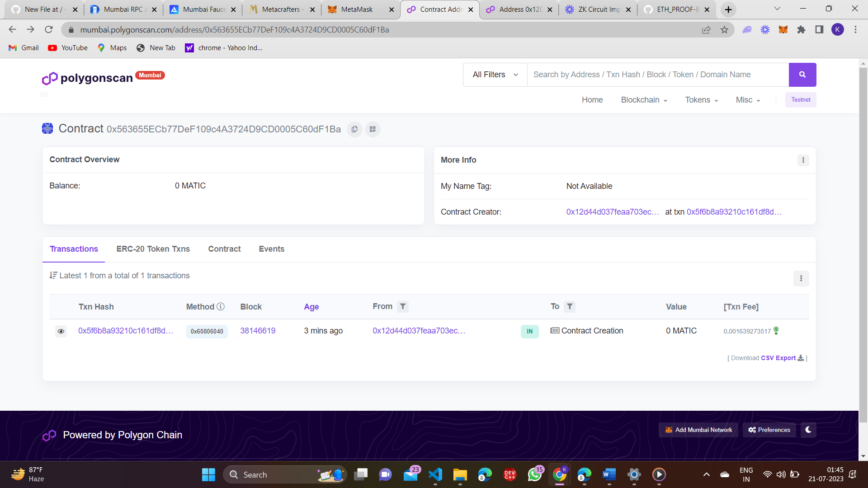Image resolution: width=868 pixels, height=488 pixels.
Task: Click the Method info help icon
Action: click(x=221, y=307)
